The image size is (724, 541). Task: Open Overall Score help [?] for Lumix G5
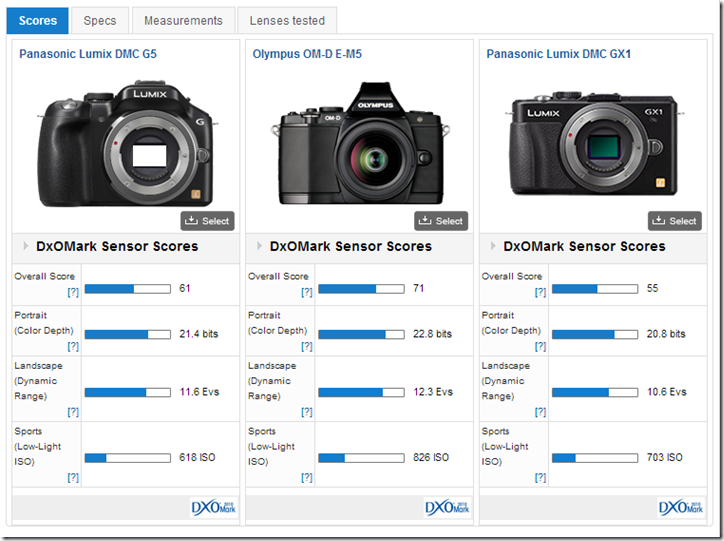point(73,292)
